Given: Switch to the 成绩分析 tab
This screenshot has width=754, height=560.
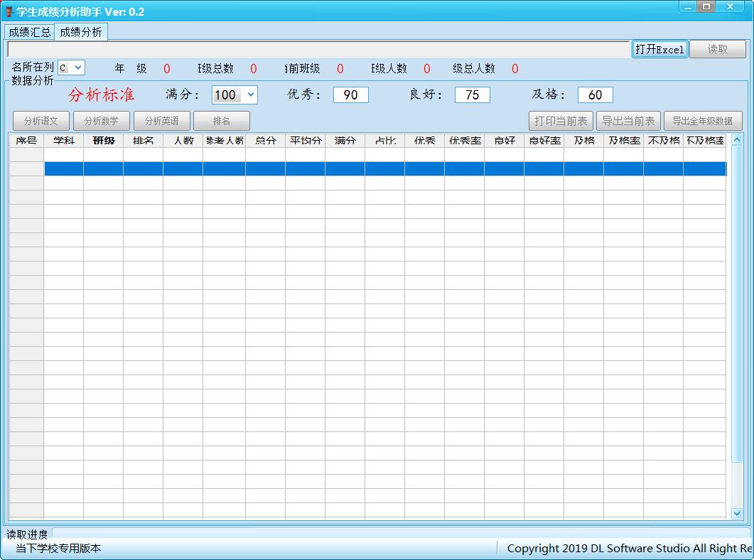Looking at the screenshot, I should point(80,31).
